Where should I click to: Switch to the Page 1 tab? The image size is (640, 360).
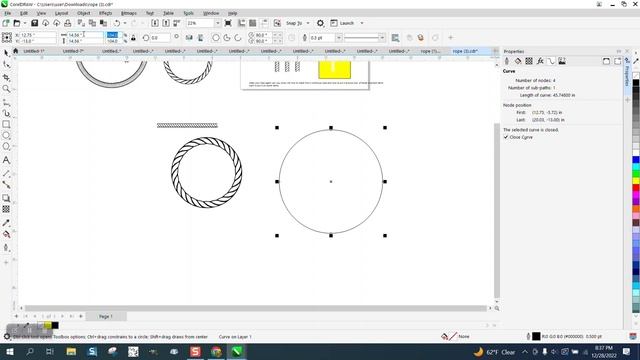(x=105, y=316)
